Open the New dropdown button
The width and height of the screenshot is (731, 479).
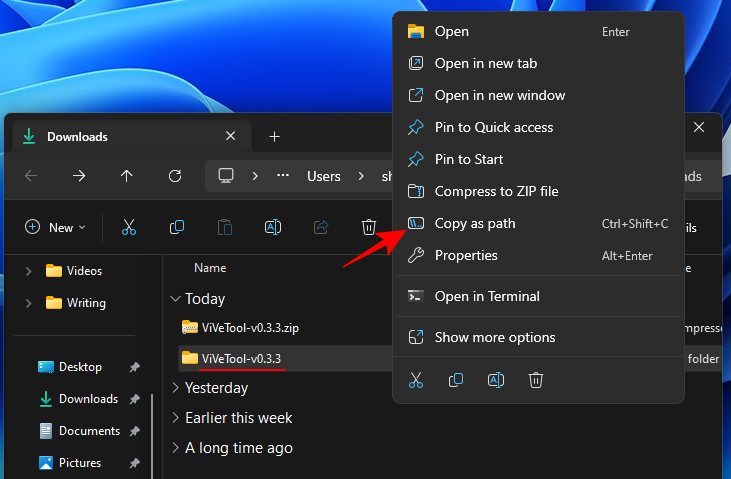click(x=56, y=227)
